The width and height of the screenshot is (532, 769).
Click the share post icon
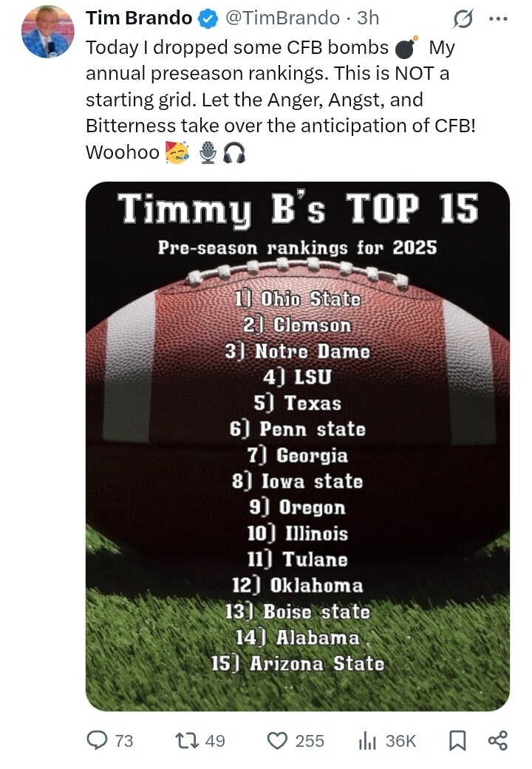click(x=498, y=740)
